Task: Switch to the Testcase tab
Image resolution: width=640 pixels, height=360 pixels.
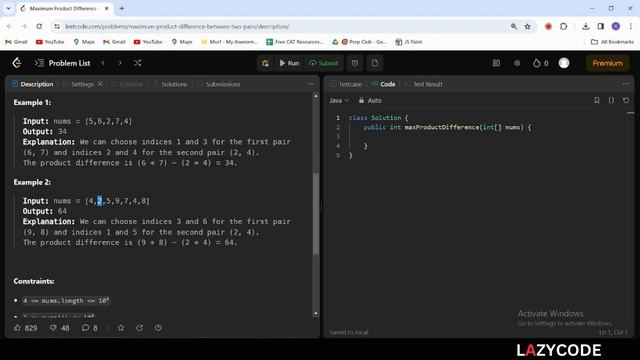Action: tap(346, 84)
